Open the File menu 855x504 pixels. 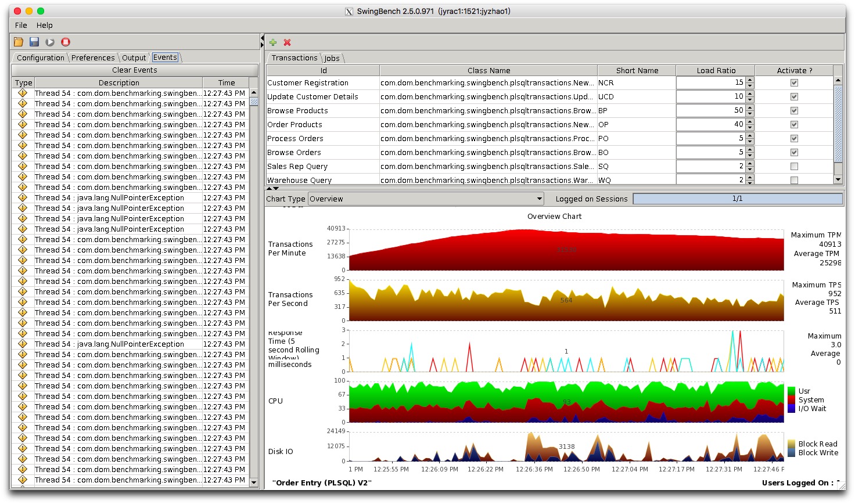21,25
